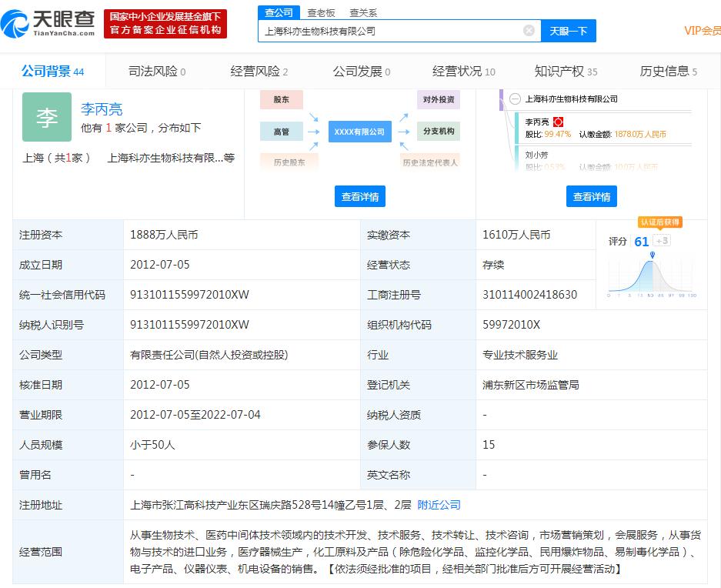Click the 天眼一下 search button
The height and width of the screenshot is (588, 721).
(x=569, y=31)
